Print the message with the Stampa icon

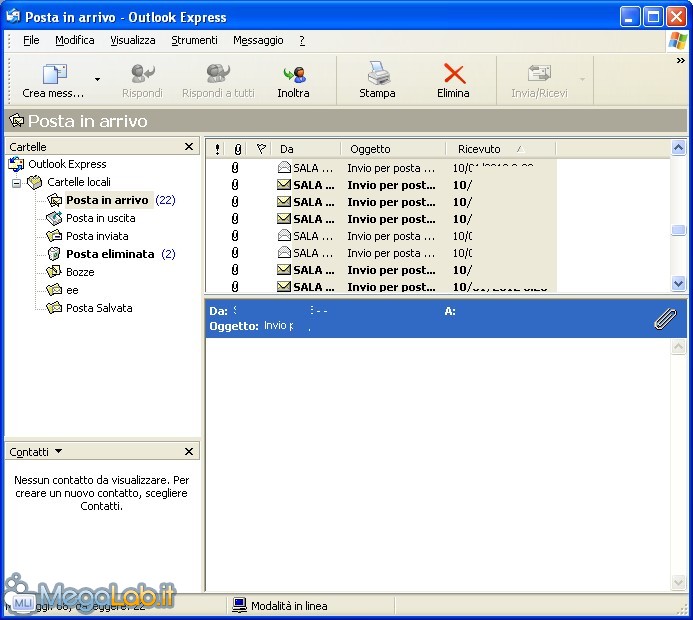pyautogui.click(x=378, y=73)
